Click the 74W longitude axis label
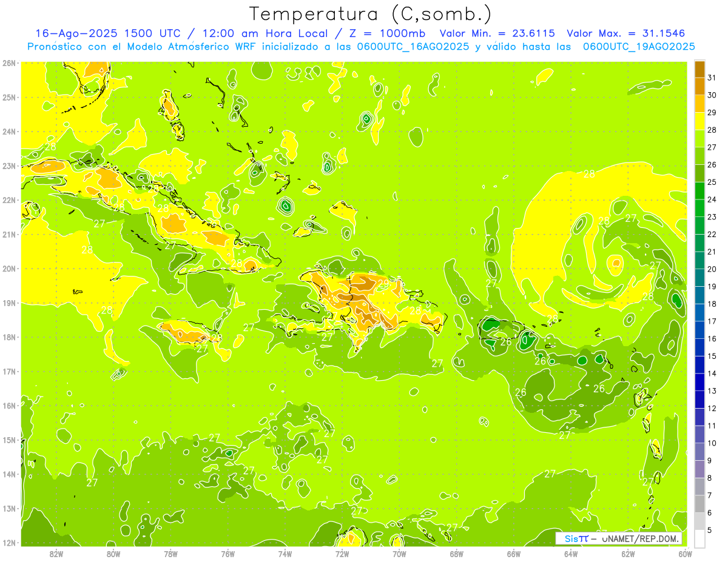Image resolution: width=728 pixels, height=562 pixels. [x=285, y=554]
